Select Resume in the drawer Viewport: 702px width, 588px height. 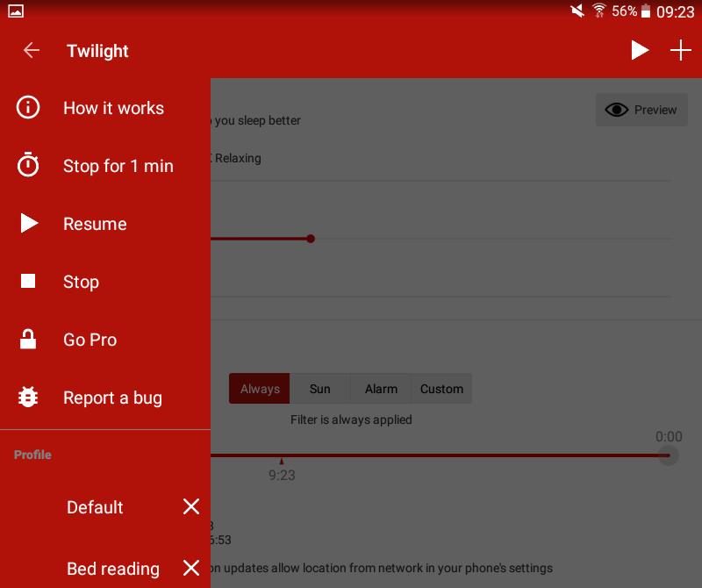coord(105,224)
